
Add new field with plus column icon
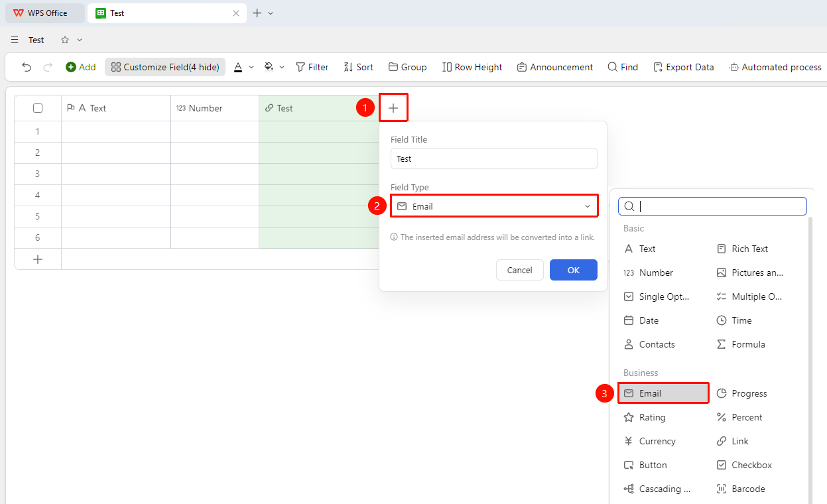pos(393,107)
